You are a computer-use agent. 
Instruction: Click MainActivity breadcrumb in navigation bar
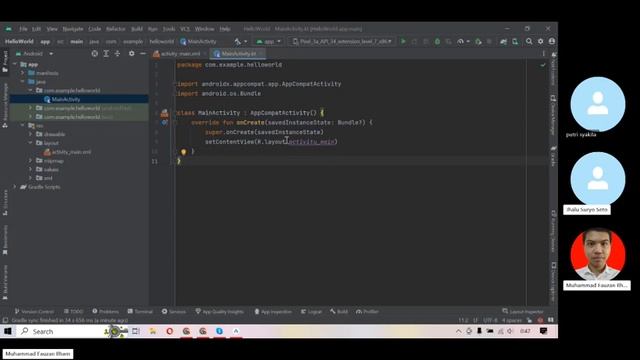point(198,41)
